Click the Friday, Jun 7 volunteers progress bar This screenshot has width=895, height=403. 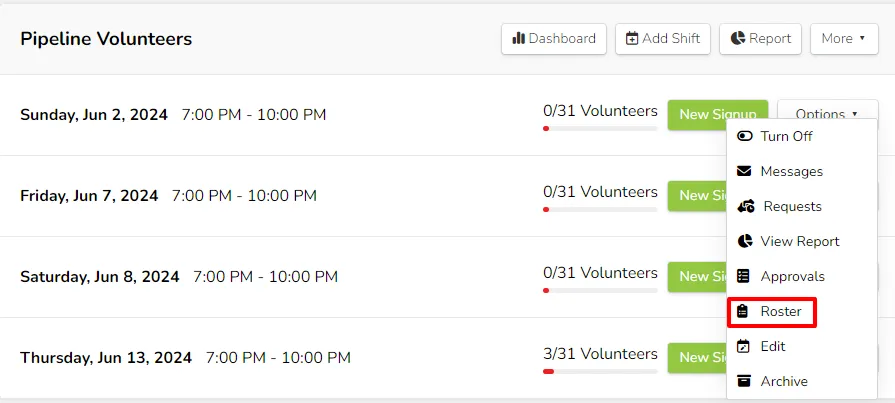tap(600, 209)
